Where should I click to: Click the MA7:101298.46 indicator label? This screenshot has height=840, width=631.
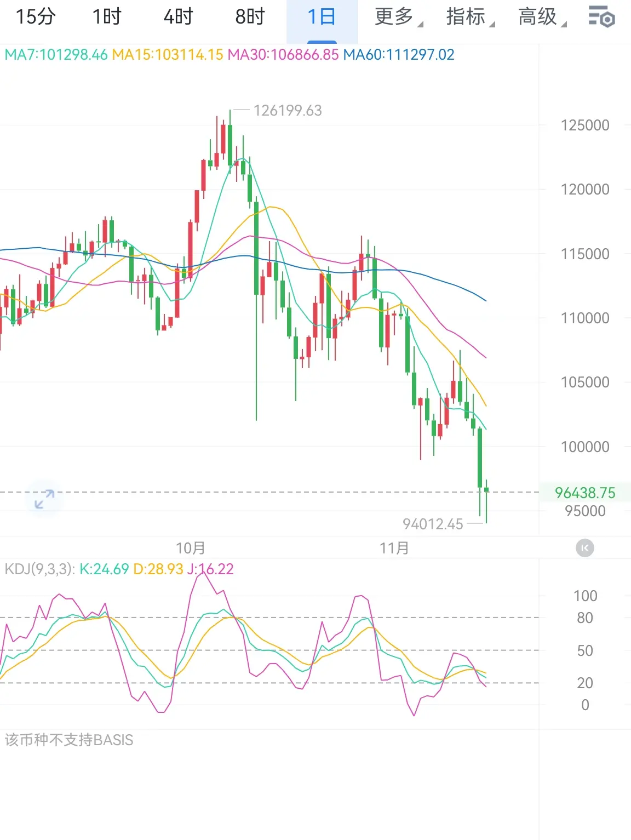click(x=56, y=55)
